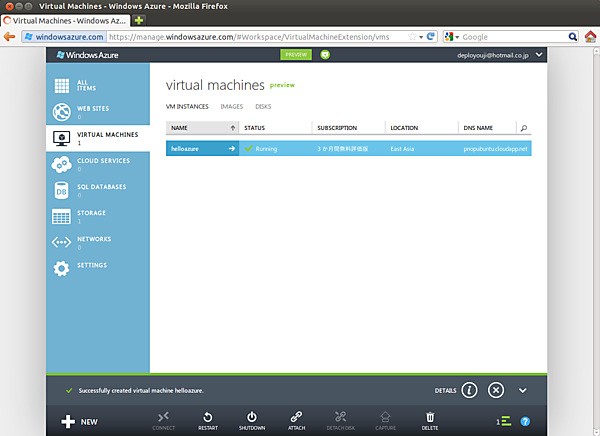Click the Attach disk icon

296,417
